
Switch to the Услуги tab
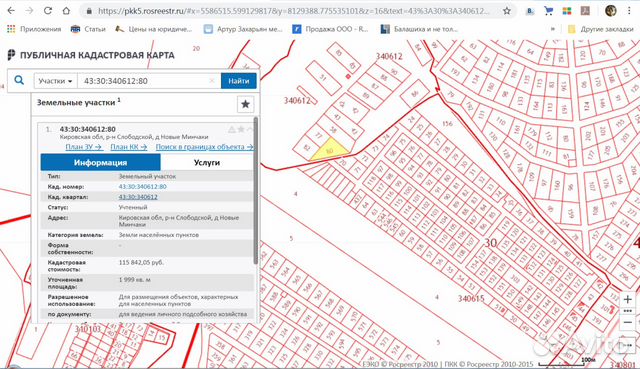(x=207, y=162)
